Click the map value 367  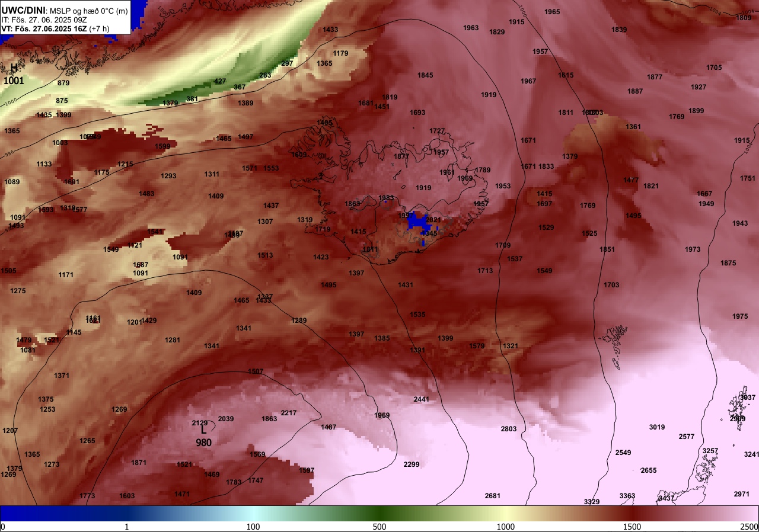coord(240,87)
